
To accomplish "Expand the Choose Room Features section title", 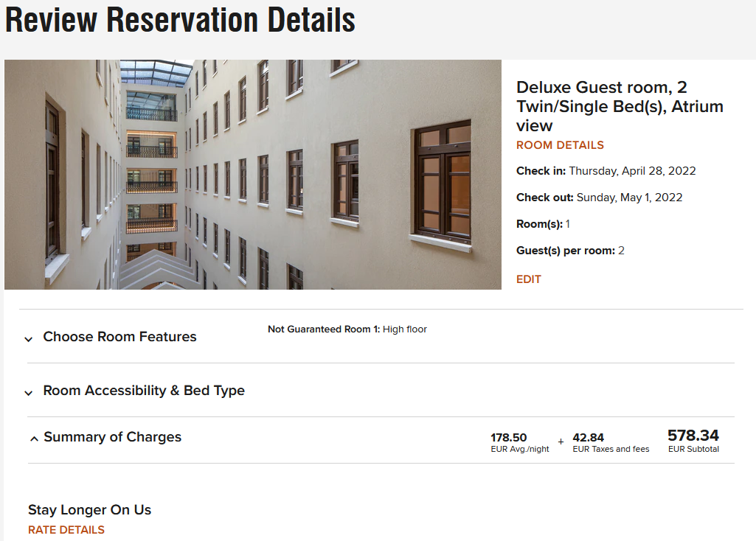I will pos(119,337).
